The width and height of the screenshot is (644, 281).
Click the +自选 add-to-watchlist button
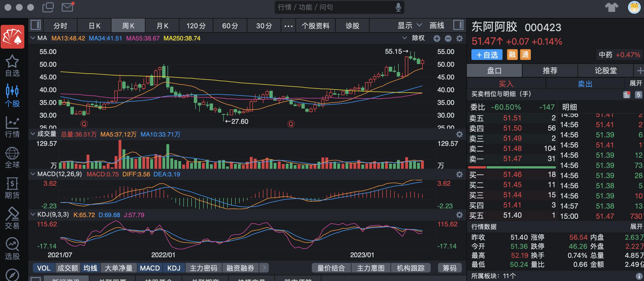coord(487,55)
